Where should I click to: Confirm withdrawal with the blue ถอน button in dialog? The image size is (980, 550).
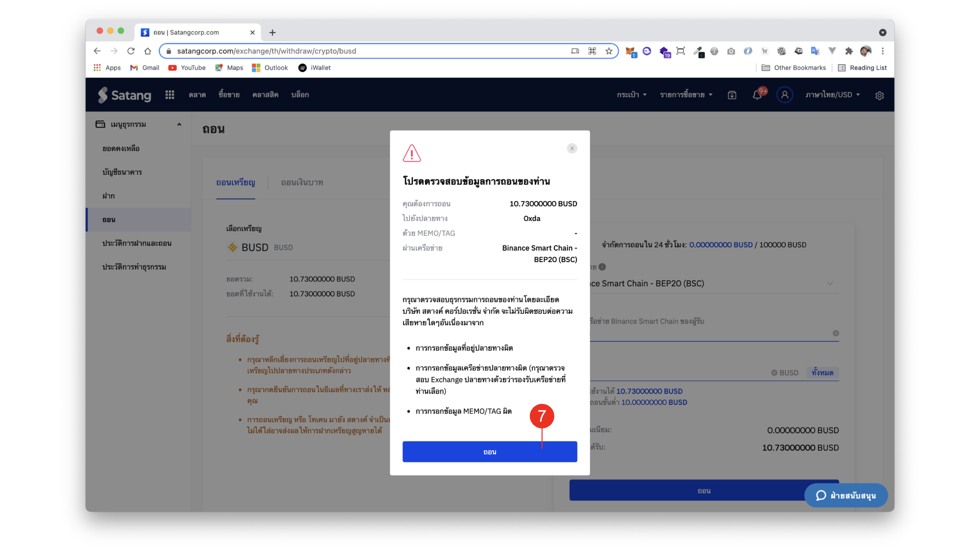pos(490,451)
